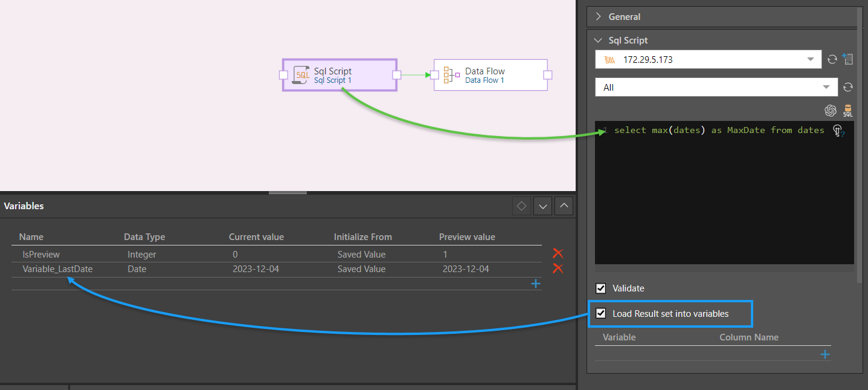Refresh the All database list
The image size is (868, 390).
(x=847, y=87)
